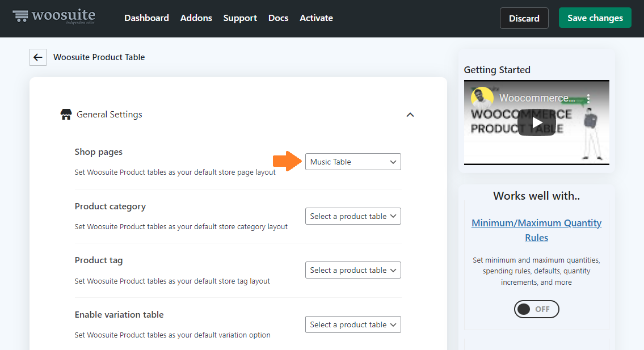The image size is (644, 350).
Task: Click the woosuite logo
Action: [x=54, y=16]
